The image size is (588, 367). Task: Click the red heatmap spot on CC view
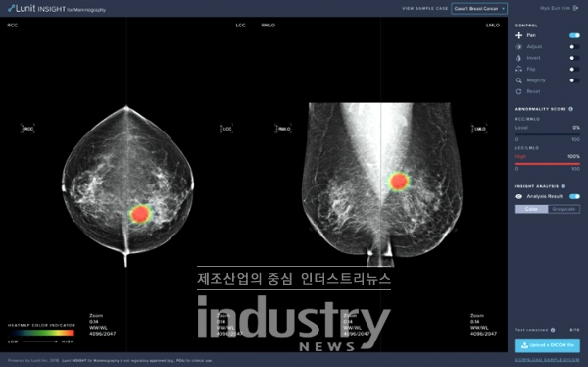pos(140,214)
